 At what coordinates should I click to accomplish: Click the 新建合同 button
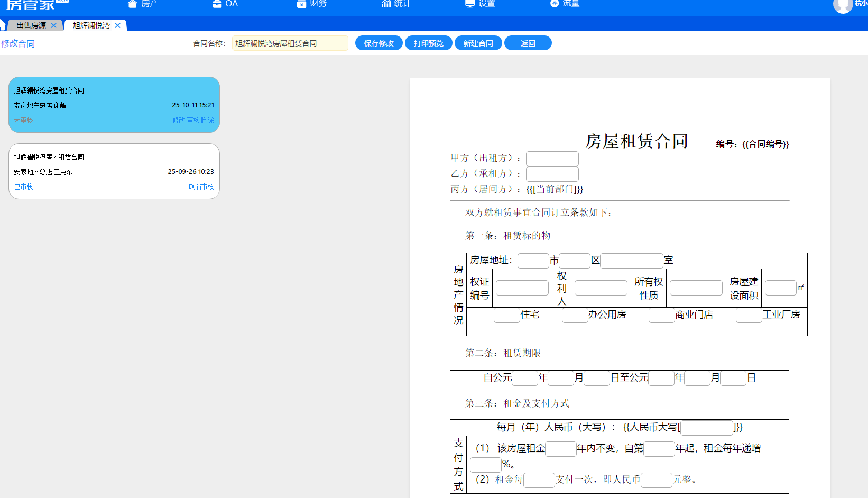point(478,43)
